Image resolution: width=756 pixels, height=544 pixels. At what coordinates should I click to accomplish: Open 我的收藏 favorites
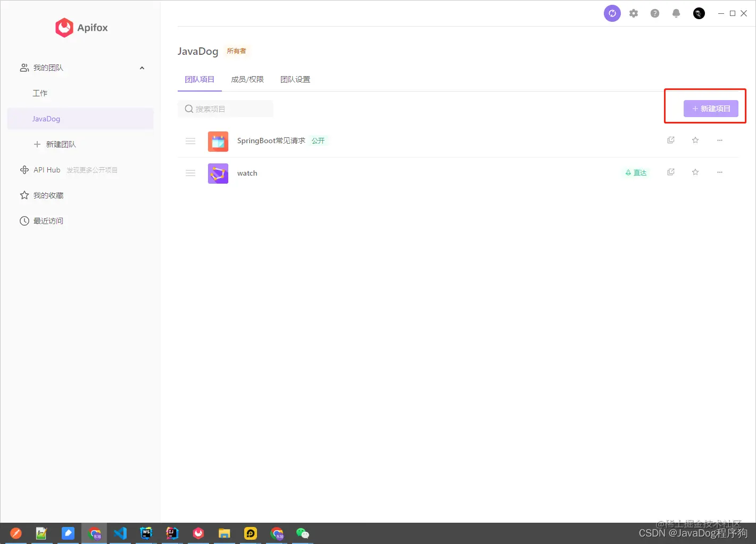tap(48, 195)
